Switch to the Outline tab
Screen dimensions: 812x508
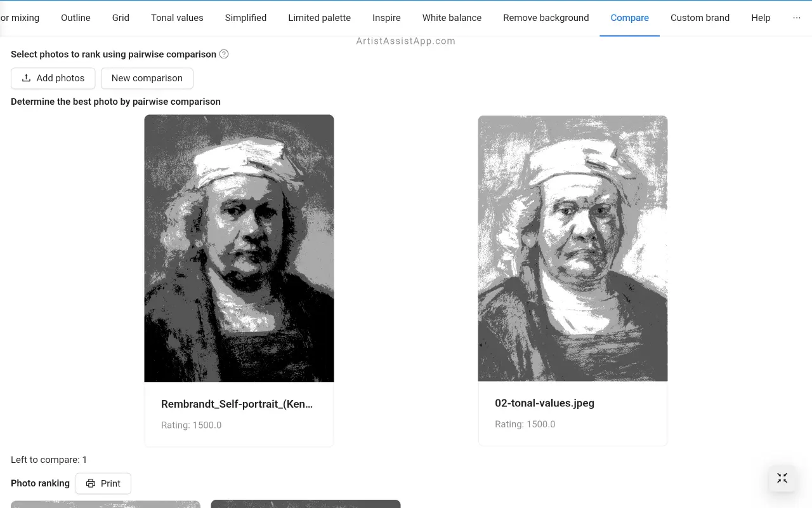tap(75, 18)
